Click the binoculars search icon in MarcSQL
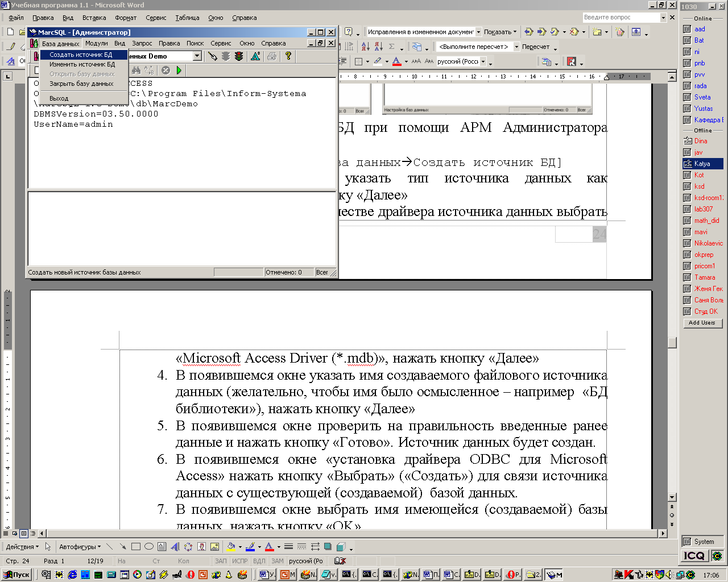Image resolution: width=728 pixels, height=582 pixels. (x=136, y=70)
